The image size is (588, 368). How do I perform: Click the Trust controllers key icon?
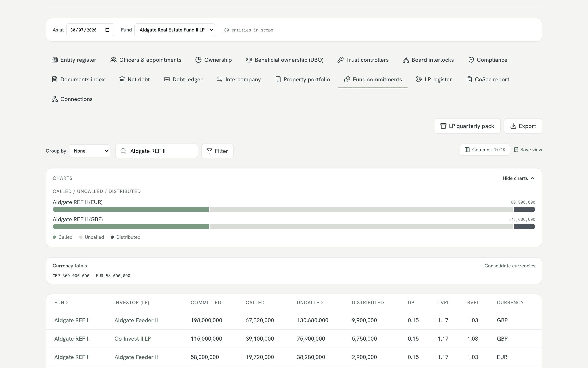point(340,60)
